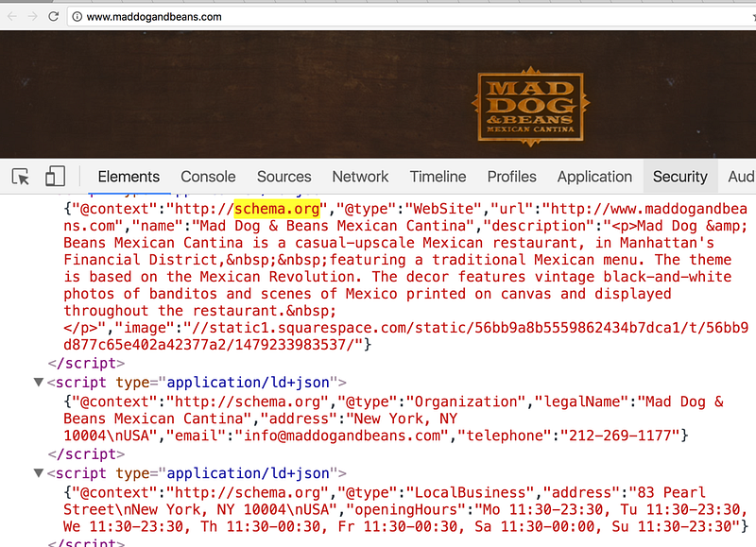The image size is (756, 547).
Task: Click the inspect element picker icon
Action: tap(21, 177)
